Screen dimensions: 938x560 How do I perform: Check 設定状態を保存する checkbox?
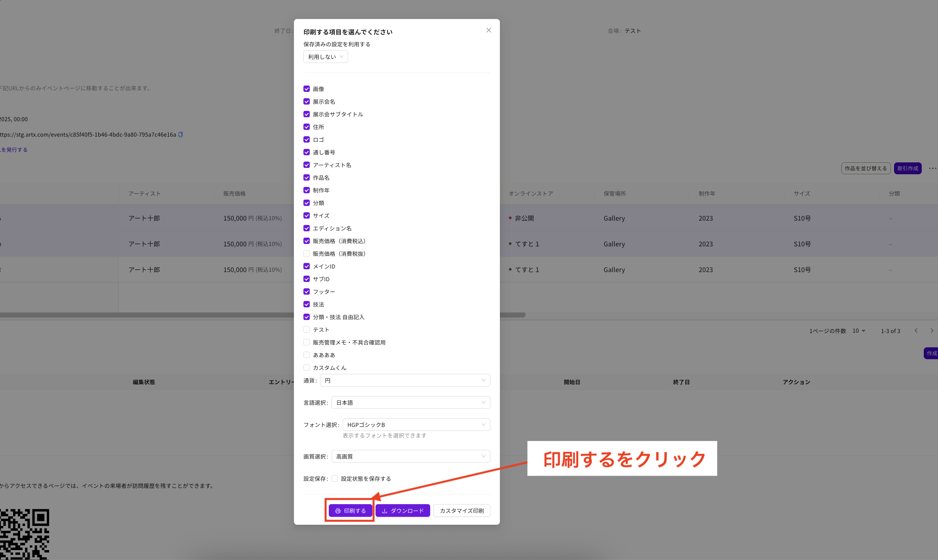pos(335,478)
